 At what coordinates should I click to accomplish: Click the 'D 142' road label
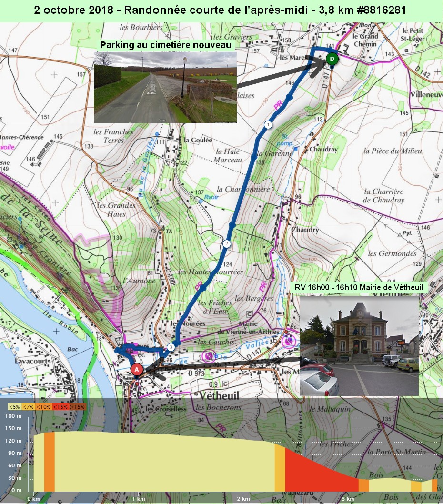point(422,72)
